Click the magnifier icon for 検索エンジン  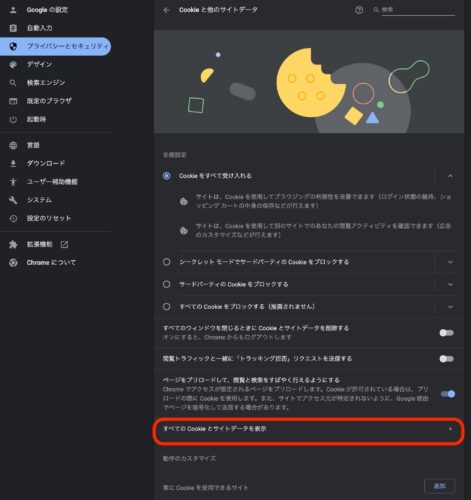[13, 83]
